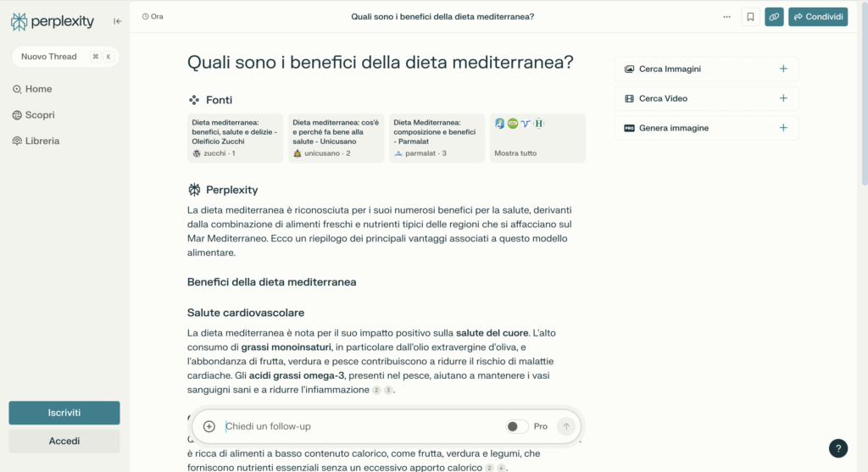
Task: Expand Genera immagine with plus icon
Action: [x=783, y=128]
